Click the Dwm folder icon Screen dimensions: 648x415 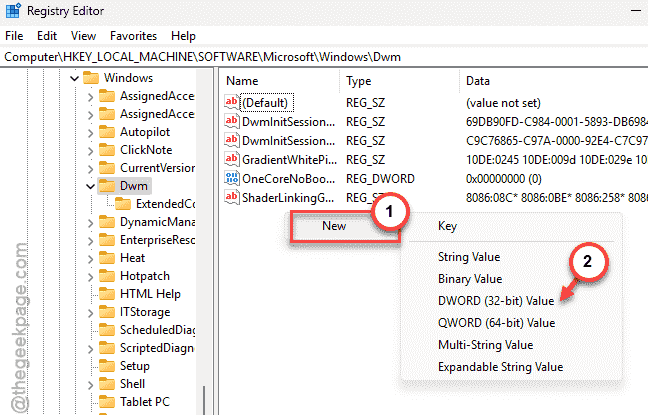[107, 186]
